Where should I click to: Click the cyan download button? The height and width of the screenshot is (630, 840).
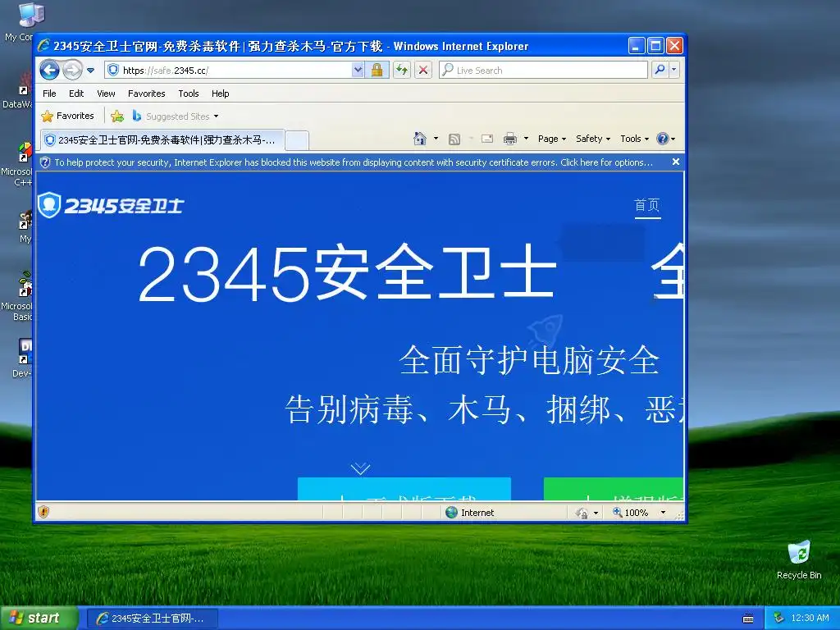404,489
